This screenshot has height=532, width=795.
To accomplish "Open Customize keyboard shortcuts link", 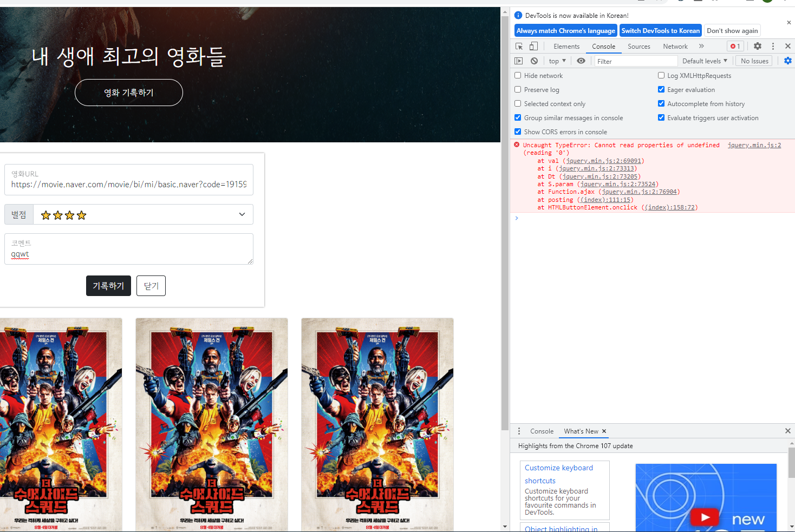I will pyautogui.click(x=559, y=474).
